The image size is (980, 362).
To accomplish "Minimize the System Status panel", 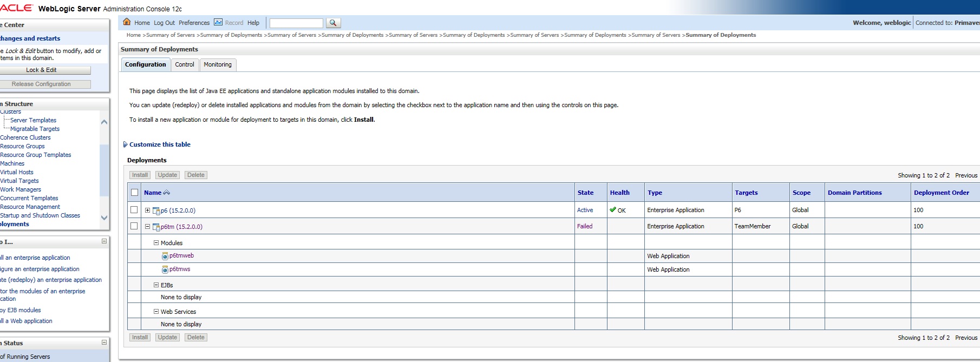I will point(104,343).
